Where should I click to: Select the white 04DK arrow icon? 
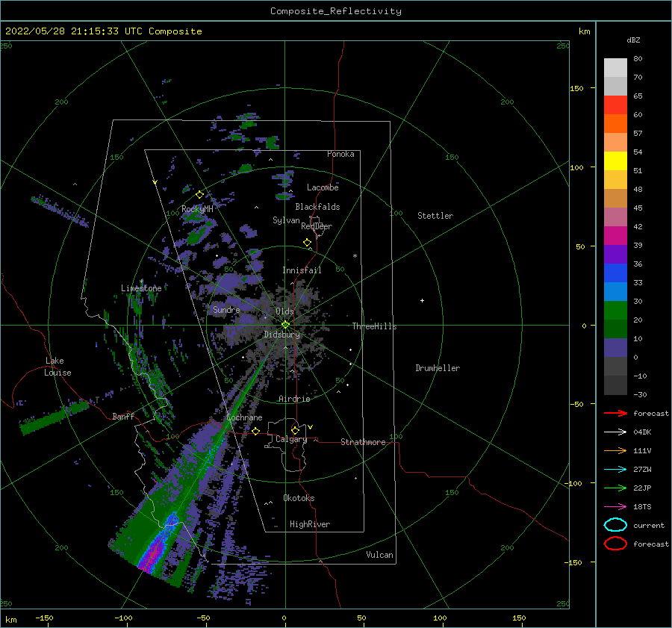point(615,432)
